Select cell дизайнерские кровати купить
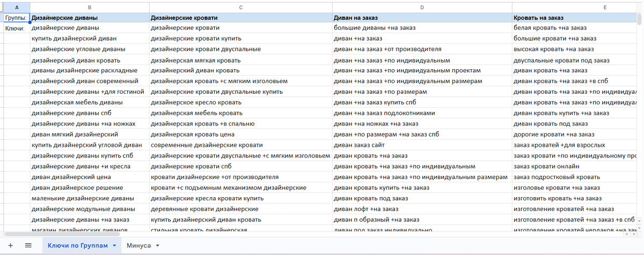Viewport: 644px width, 255px height. tap(241, 39)
